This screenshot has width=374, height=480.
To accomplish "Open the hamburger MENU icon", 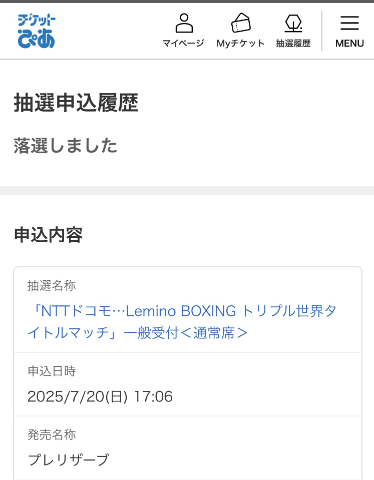I will coord(350,23).
